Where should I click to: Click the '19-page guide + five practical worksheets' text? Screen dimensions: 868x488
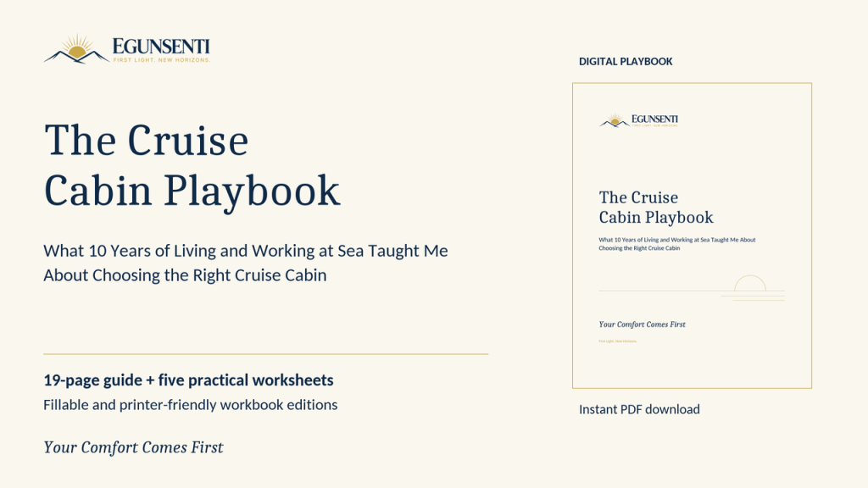click(x=188, y=380)
